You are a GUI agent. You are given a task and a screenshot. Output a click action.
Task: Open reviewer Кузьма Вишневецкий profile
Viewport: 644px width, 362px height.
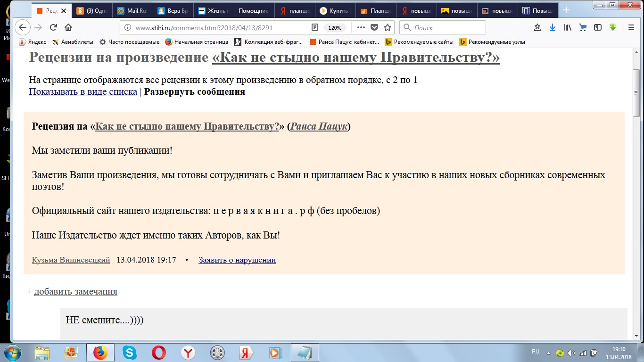(x=71, y=260)
